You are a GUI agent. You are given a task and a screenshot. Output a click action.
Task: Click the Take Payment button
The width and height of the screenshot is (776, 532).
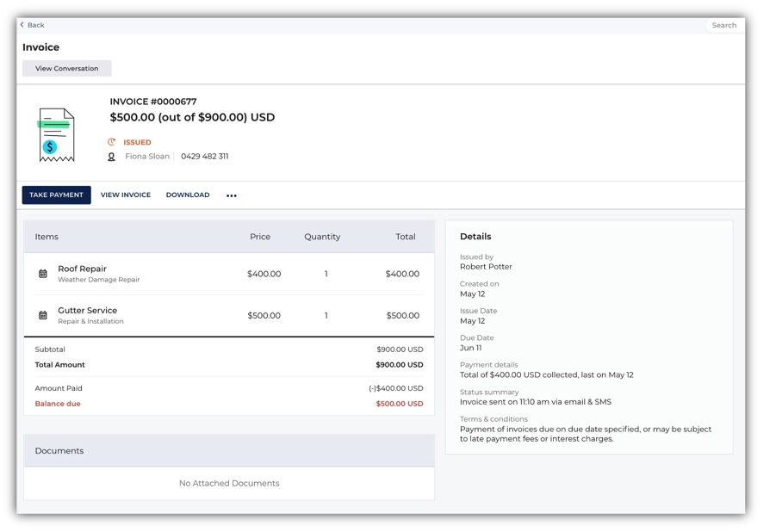point(57,195)
